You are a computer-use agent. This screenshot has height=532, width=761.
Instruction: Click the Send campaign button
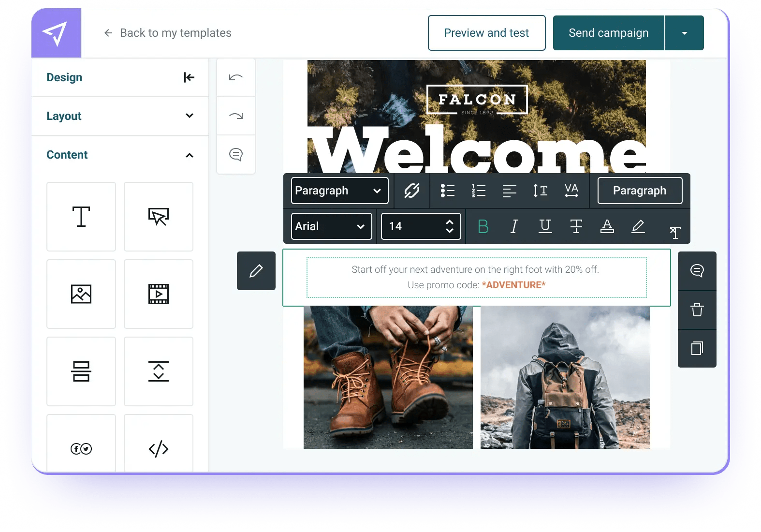(608, 33)
